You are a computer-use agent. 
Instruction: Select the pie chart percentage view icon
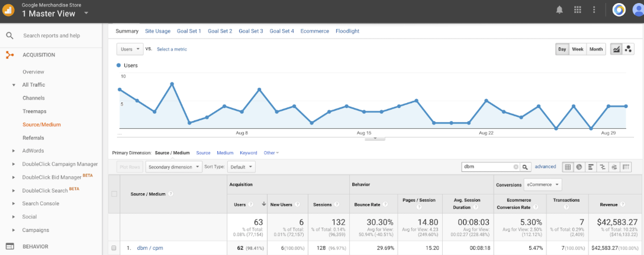coord(579,167)
